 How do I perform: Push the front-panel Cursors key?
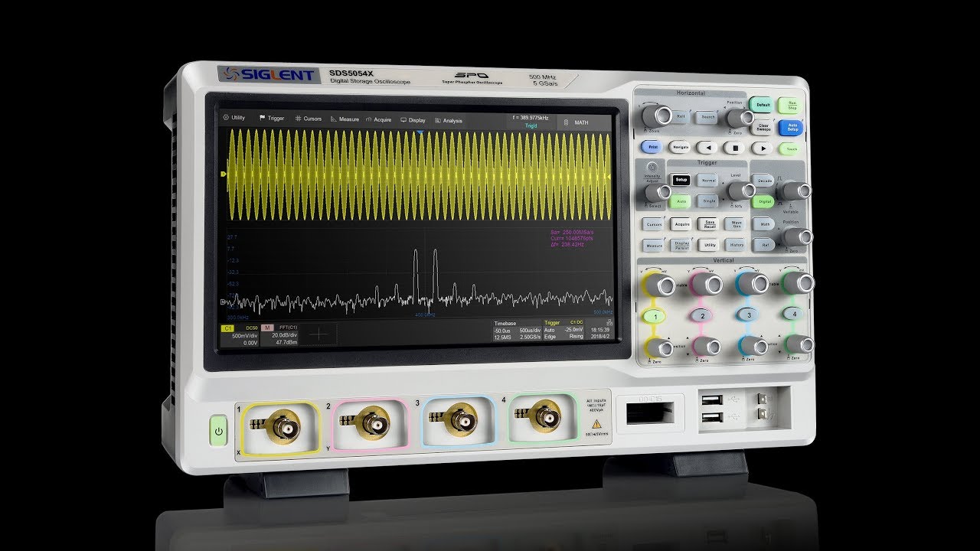(654, 224)
